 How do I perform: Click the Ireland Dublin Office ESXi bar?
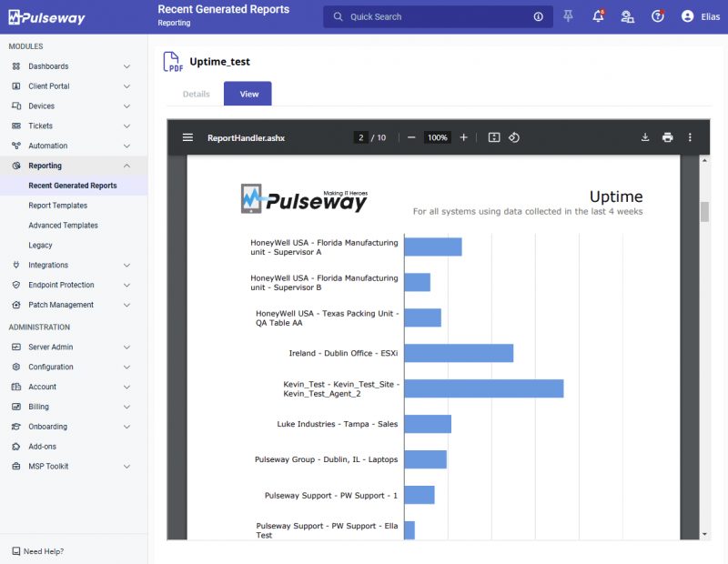tap(459, 353)
